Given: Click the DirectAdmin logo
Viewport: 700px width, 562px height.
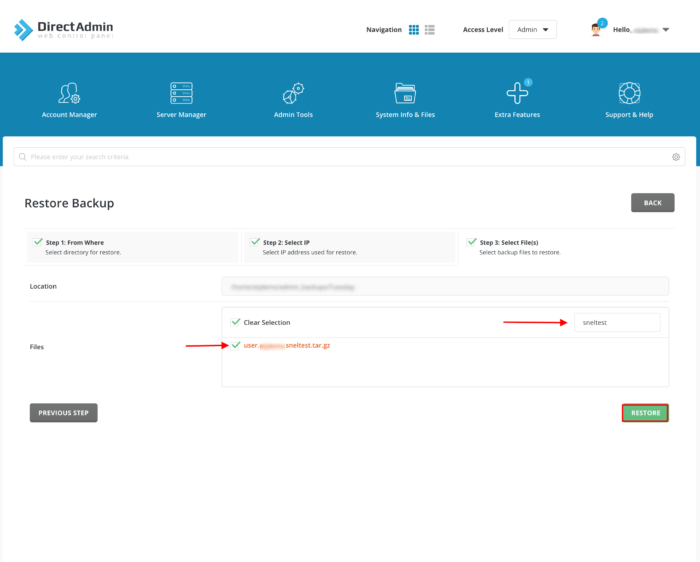Looking at the screenshot, I should [63, 30].
